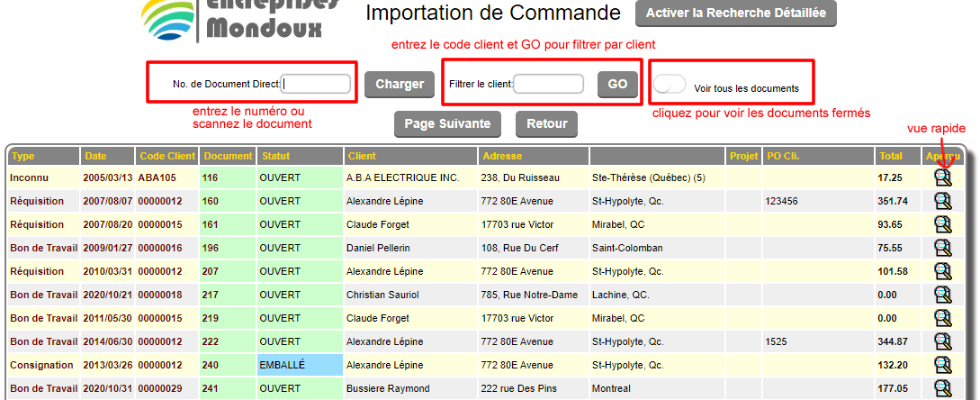Viewport: 980px width, 400px height.
Task: Open preview icon for document 207
Action: click(942, 271)
